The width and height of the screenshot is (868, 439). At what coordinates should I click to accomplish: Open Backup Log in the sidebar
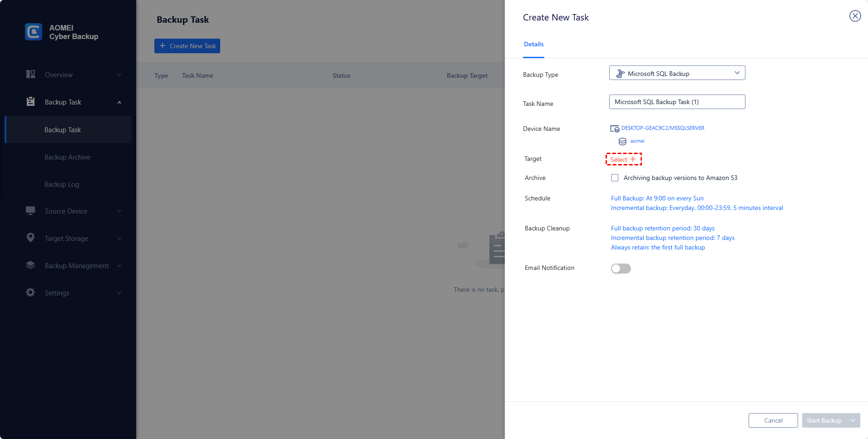point(62,185)
